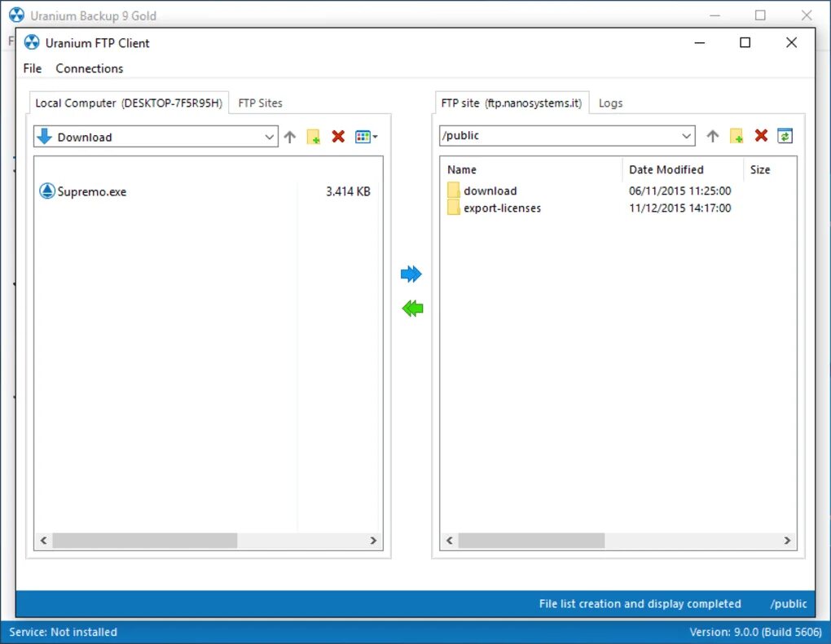
Task: Expand the /public remote path dropdown
Action: pos(686,136)
